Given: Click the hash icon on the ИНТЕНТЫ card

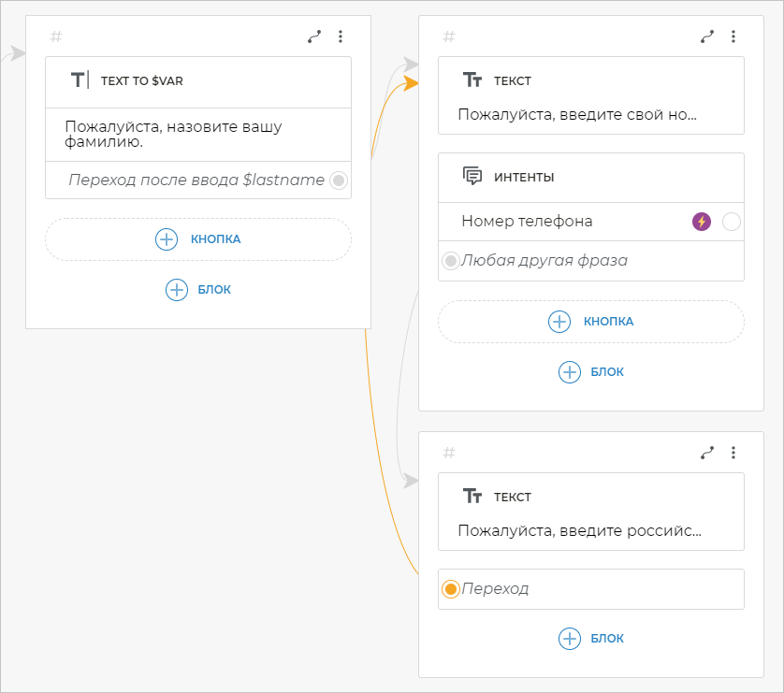Looking at the screenshot, I should (449, 36).
